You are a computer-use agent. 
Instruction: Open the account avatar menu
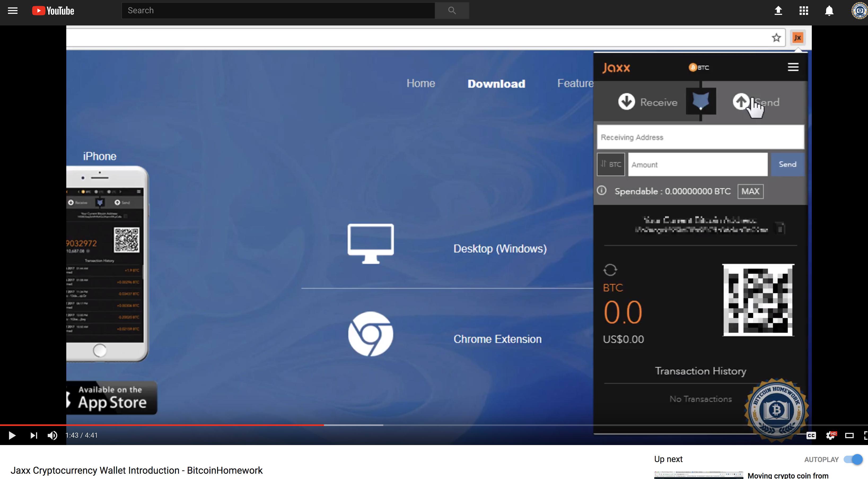[x=859, y=11]
